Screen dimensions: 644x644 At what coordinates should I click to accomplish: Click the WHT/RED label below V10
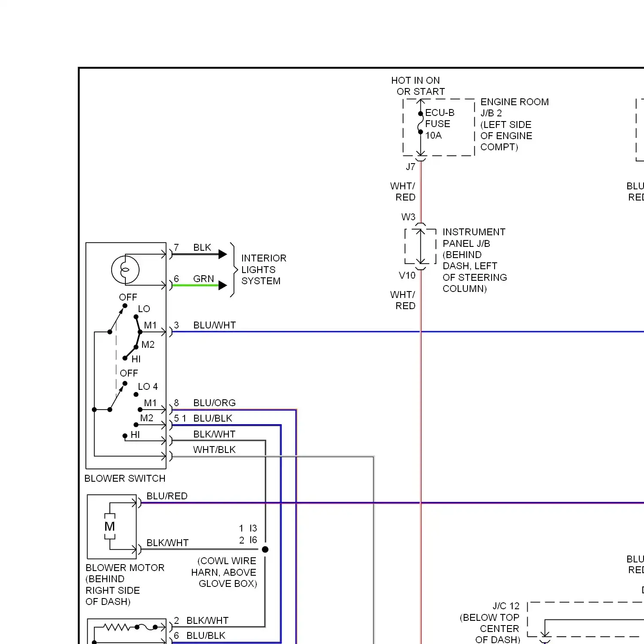(403, 300)
